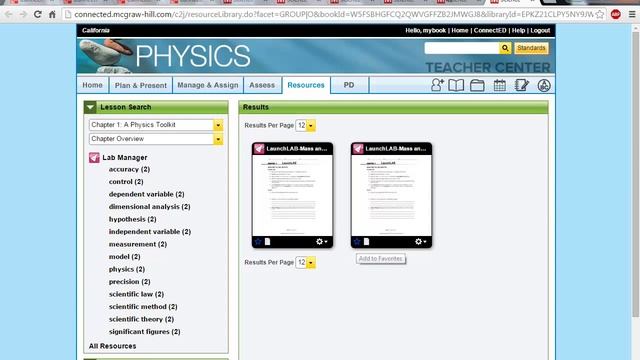Switch to the PD tab

point(349,85)
